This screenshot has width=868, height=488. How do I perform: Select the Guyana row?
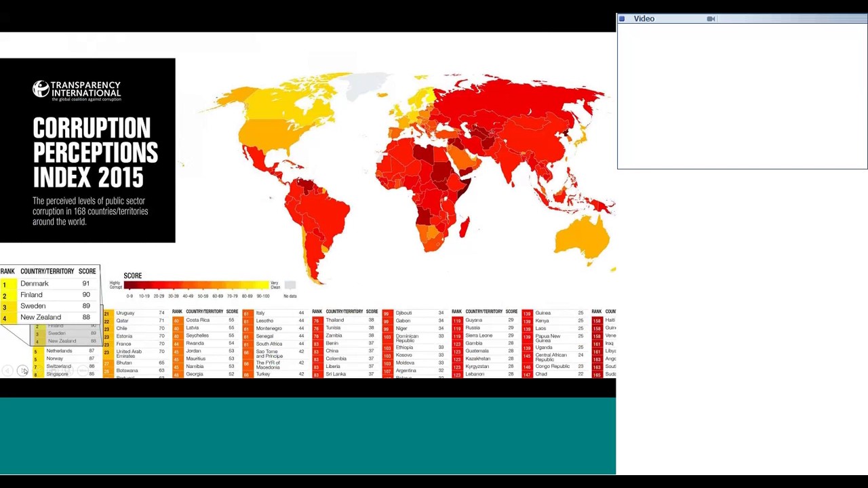[x=484, y=320]
